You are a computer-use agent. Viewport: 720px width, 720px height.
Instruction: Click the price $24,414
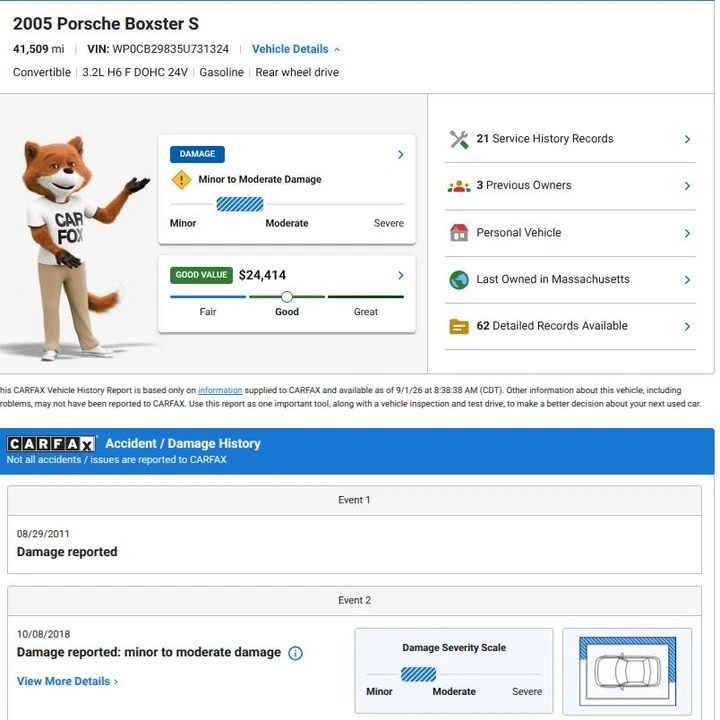click(262, 276)
